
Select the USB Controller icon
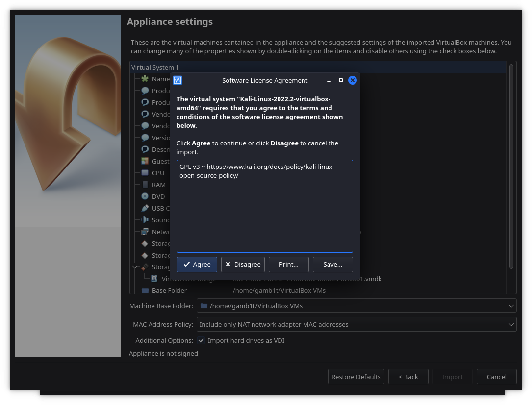(145, 208)
